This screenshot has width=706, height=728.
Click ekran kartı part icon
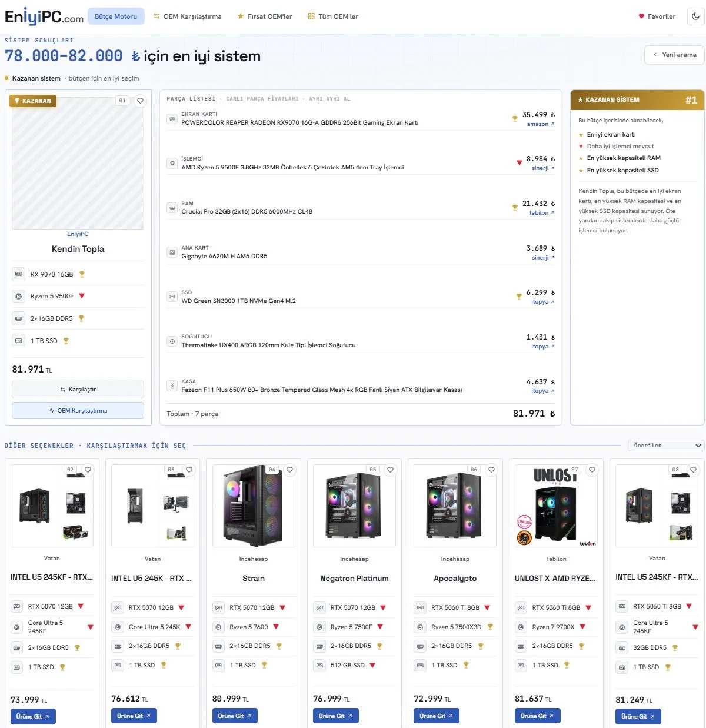point(172,119)
